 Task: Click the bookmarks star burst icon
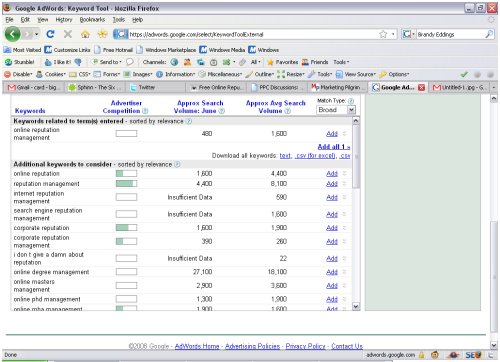click(103, 34)
